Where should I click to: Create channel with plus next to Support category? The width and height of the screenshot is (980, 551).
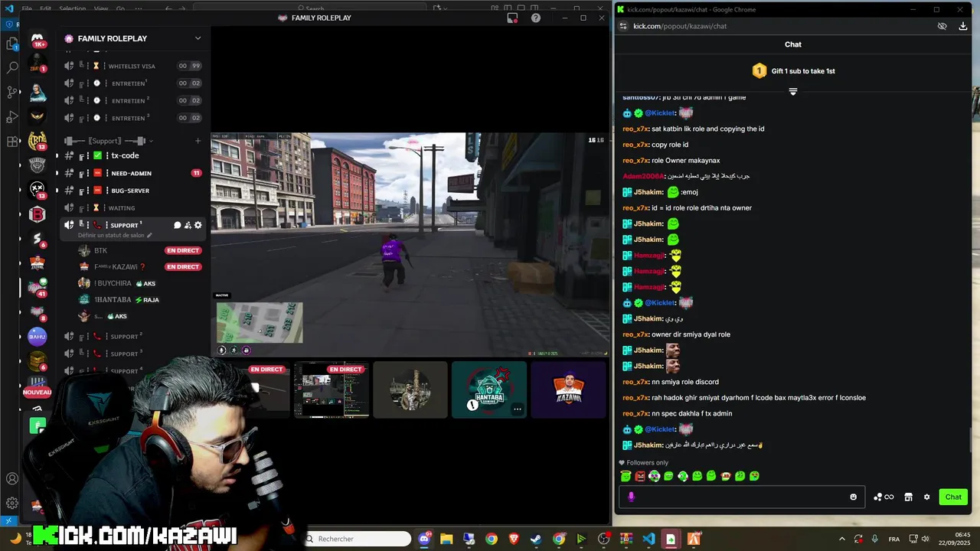198,141
